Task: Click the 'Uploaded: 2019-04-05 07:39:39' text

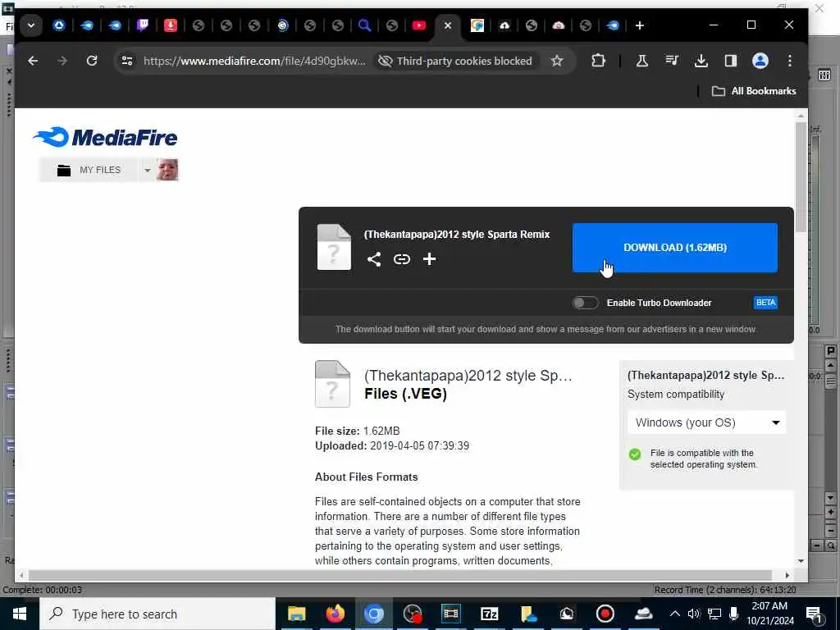Action: [x=392, y=445]
